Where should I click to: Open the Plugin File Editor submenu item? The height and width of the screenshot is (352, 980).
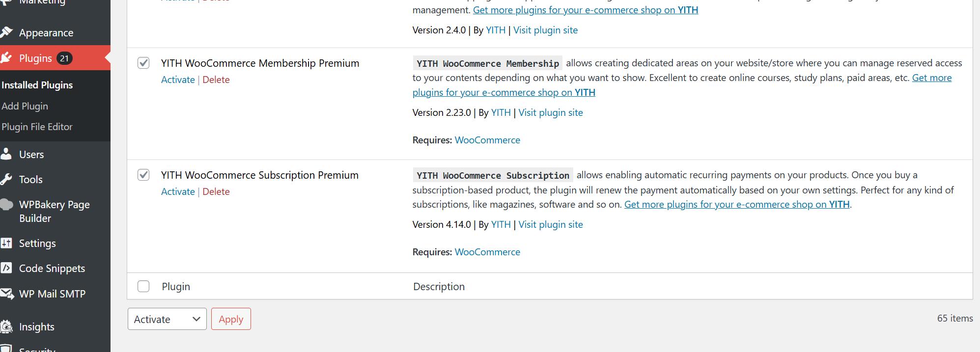(37, 127)
